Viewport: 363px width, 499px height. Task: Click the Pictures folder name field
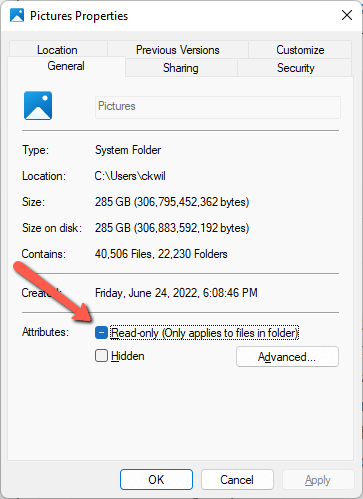pyautogui.click(x=218, y=107)
